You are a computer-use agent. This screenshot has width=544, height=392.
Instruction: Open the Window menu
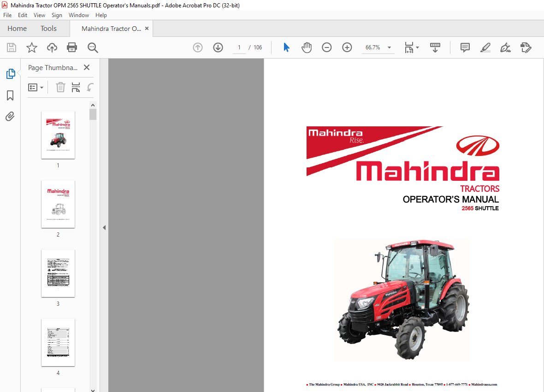(79, 15)
